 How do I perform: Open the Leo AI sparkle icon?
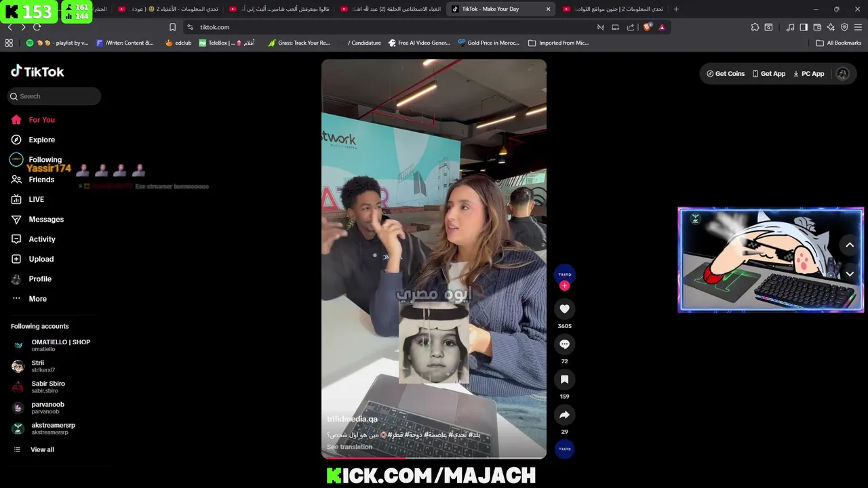(831, 27)
